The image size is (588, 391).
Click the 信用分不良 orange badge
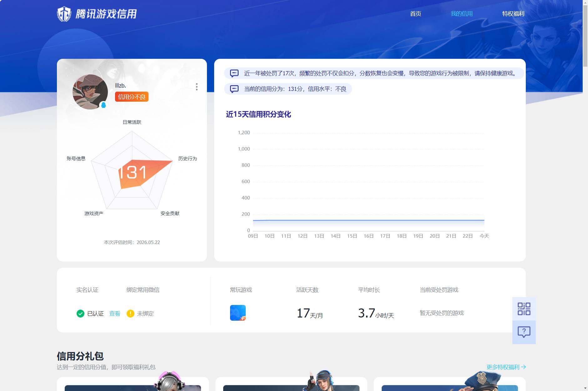pyautogui.click(x=132, y=97)
